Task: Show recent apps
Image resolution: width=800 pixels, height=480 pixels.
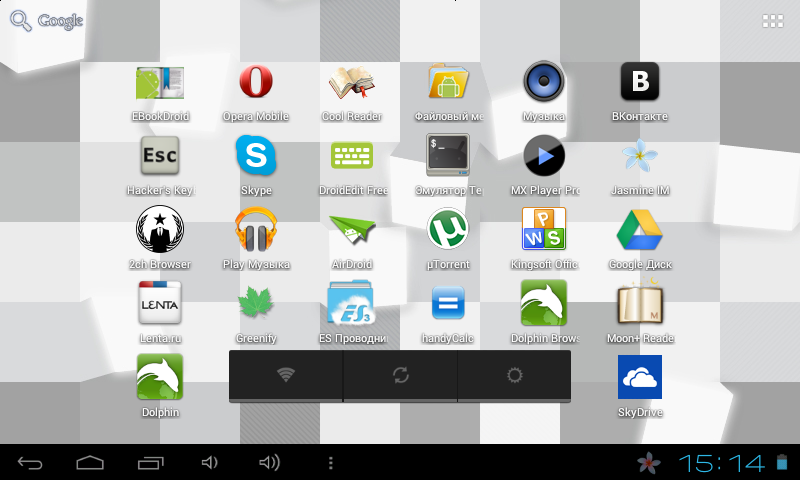Action: [x=151, y=463]
